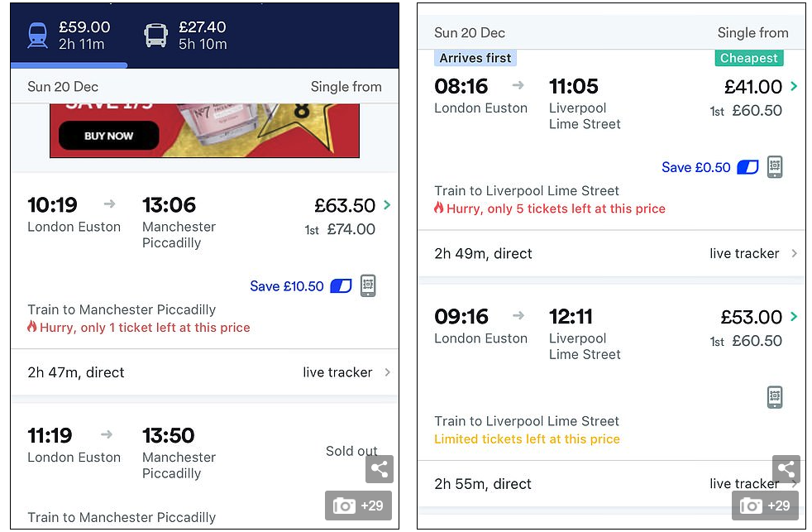Select the £53.00 fare for 09:16 train

pyautogui.click(x=752, y=317)
